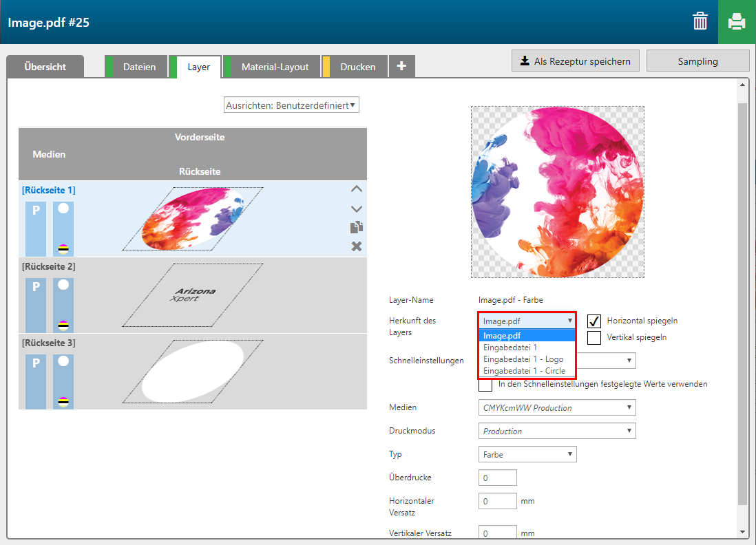This screenshot has height=545, width=756.
Task: Click the Überdrucke input field
Action: 498,478
